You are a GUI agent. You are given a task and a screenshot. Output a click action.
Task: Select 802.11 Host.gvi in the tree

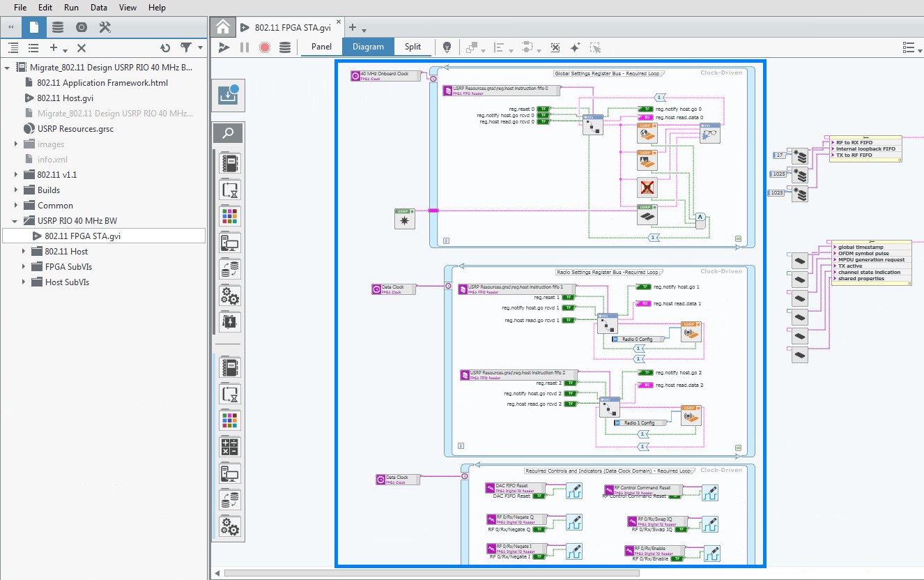point(66,98)
